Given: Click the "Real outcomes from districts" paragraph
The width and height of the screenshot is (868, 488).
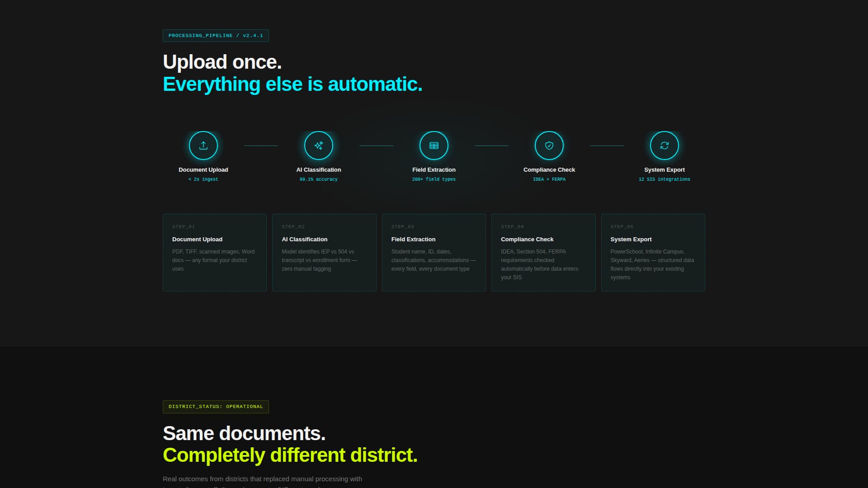Looking at the screenshot, I should 262,481.
